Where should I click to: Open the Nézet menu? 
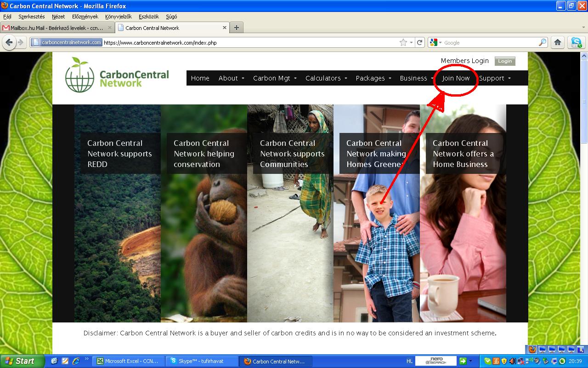[58, 17]
